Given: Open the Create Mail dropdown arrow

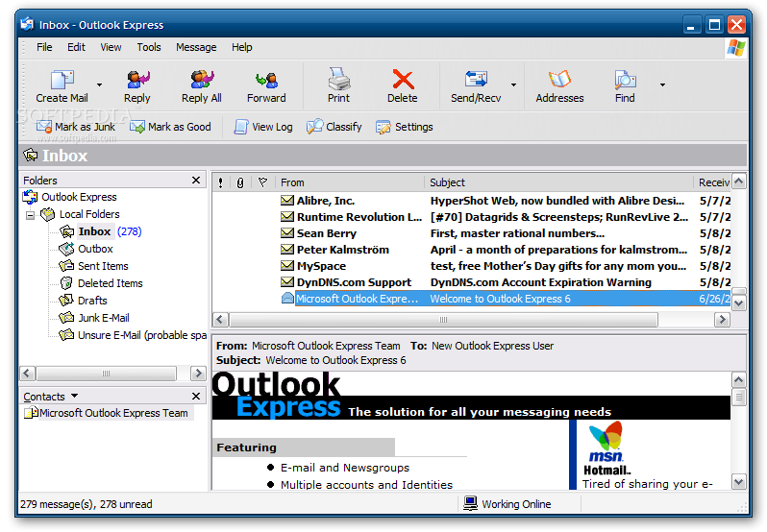Looking at the screenshot, I should pos(100,85).
